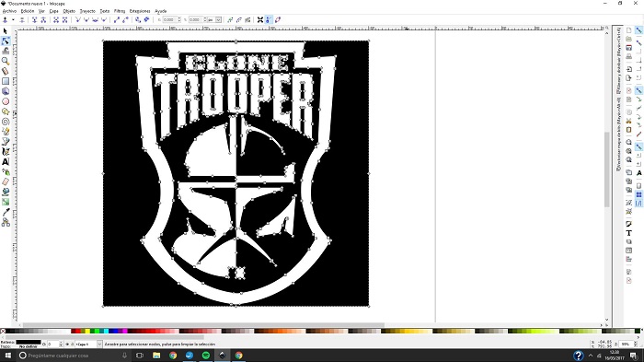Select the Spiral tool

6,122
